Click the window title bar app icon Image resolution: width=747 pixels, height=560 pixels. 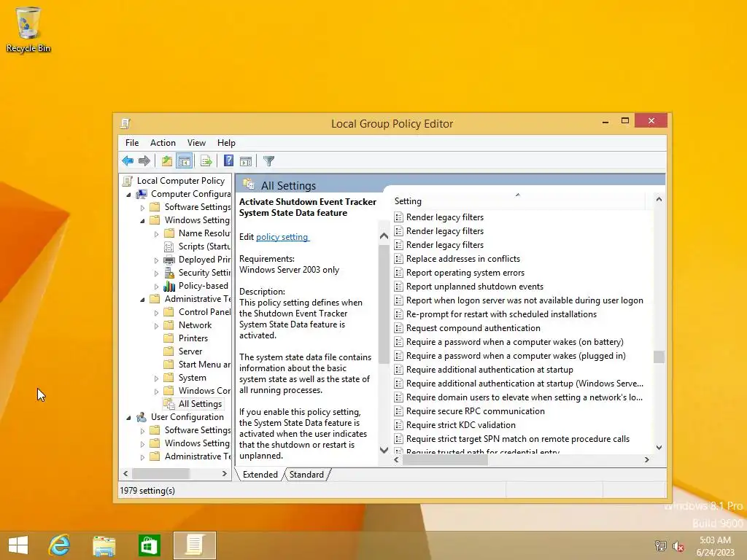point(125,124)
